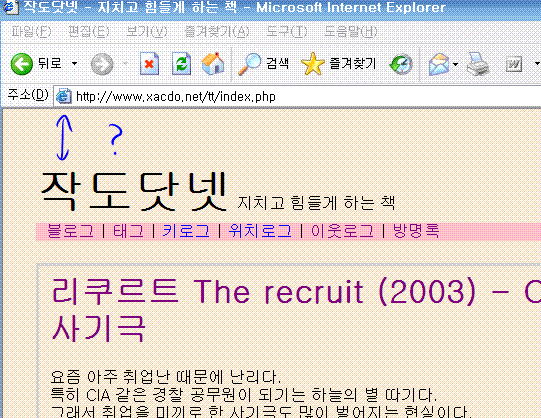Viewport: 541px width, 418px height.
Task: Print the page using printer icon
Action: 478,64
